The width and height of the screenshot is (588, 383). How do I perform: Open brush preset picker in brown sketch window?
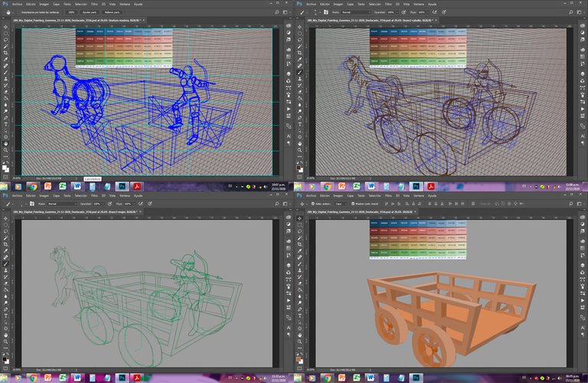316,12
